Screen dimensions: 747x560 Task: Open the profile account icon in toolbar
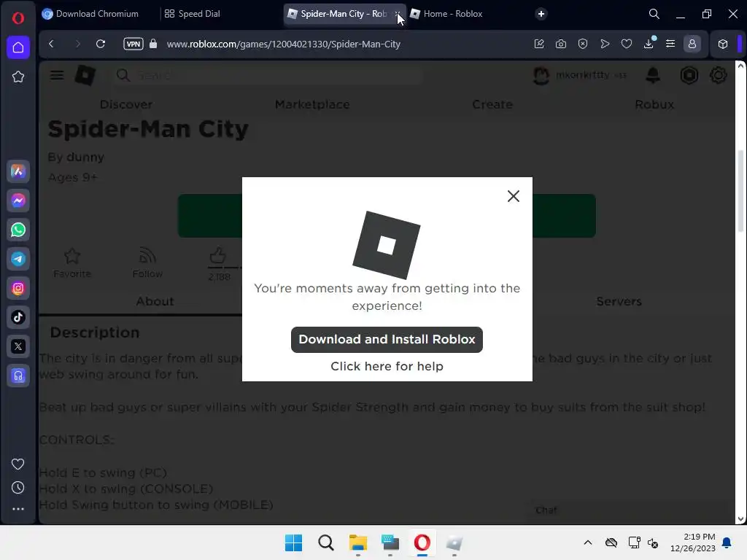[692, 44]
